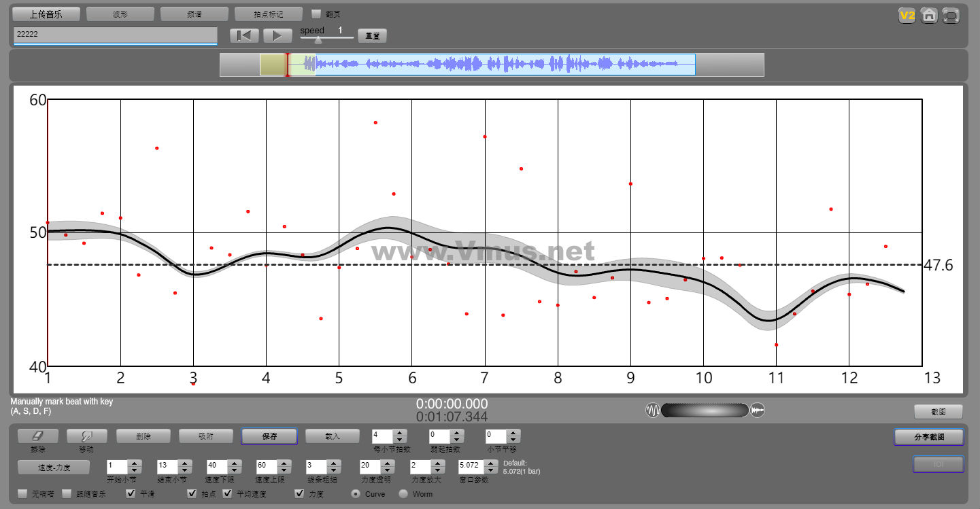The height and width of the screenshot is (509, 980).
Task: Click the small waveform icon left of zoom bar
Action: point(653,410)
